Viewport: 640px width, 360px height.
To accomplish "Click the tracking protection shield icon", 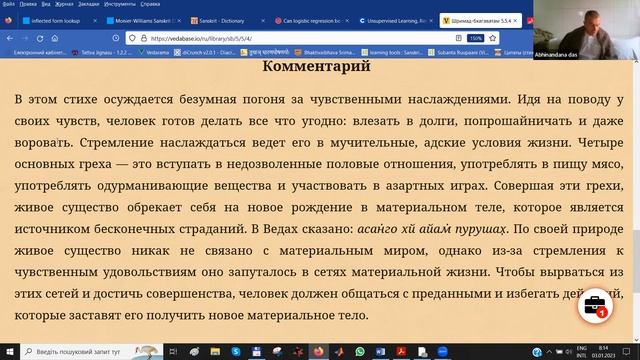I will [x=133, y=38].
